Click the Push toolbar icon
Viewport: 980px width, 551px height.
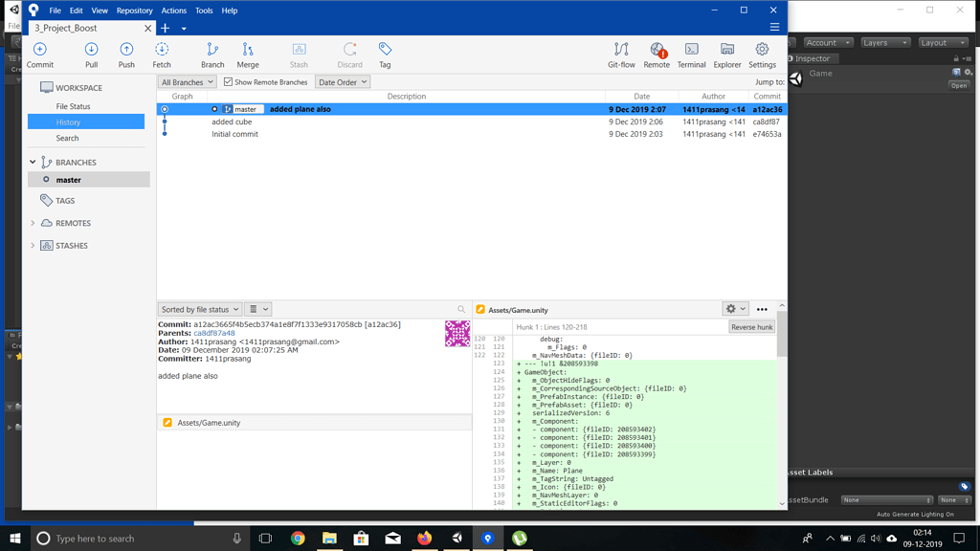[126, 55]
